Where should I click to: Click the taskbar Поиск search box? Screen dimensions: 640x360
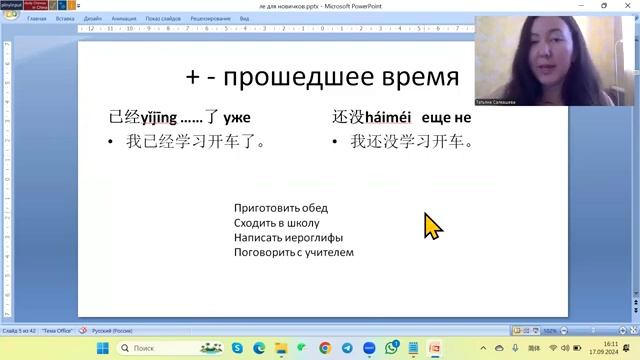pos(171,348)
